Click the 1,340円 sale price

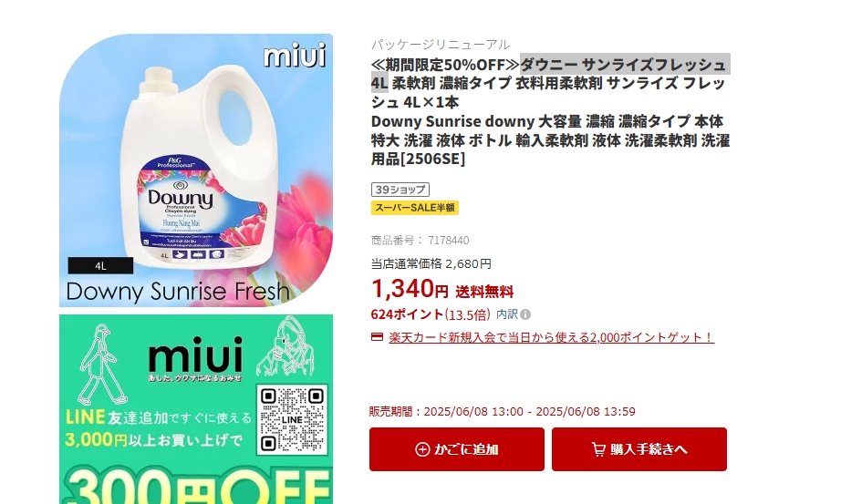410,289
